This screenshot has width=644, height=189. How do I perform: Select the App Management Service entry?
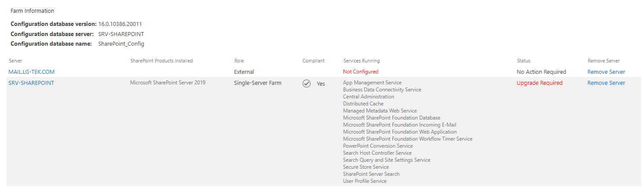click(x=372, y=83)
